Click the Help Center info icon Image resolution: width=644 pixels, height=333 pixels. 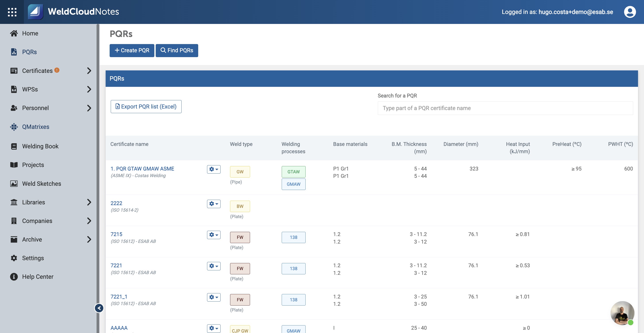coord(14,277)
